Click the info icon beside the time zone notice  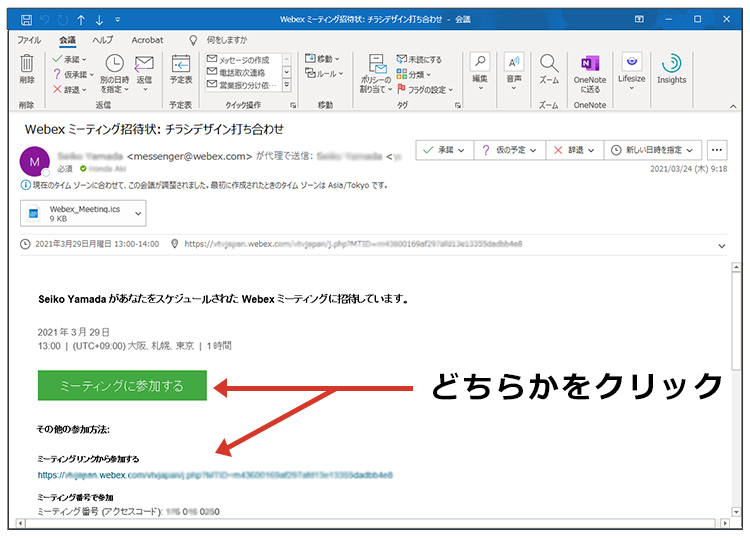click(x=25, y=185)
